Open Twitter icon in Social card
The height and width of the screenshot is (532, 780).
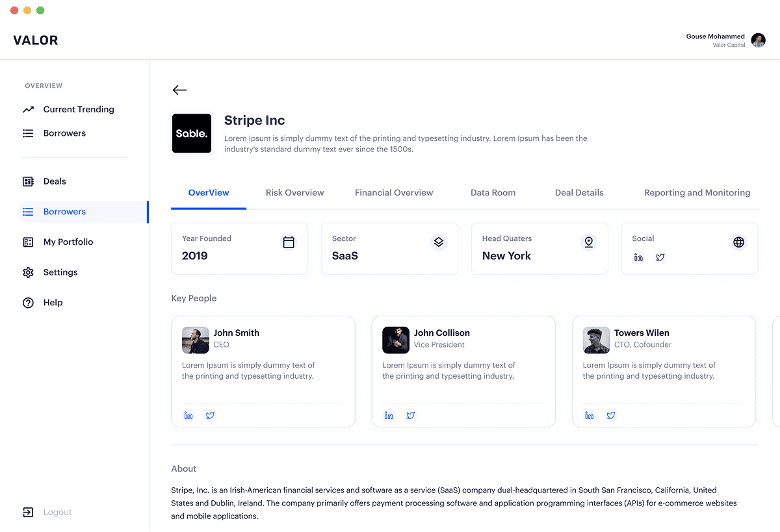pyautogui.click(x=660, y=257)
